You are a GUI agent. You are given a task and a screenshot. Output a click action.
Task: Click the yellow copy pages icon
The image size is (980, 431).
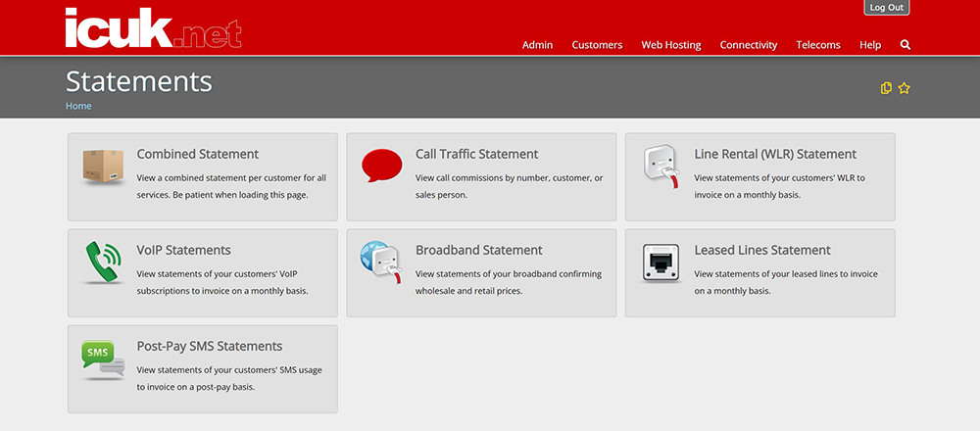pos(886,88)
